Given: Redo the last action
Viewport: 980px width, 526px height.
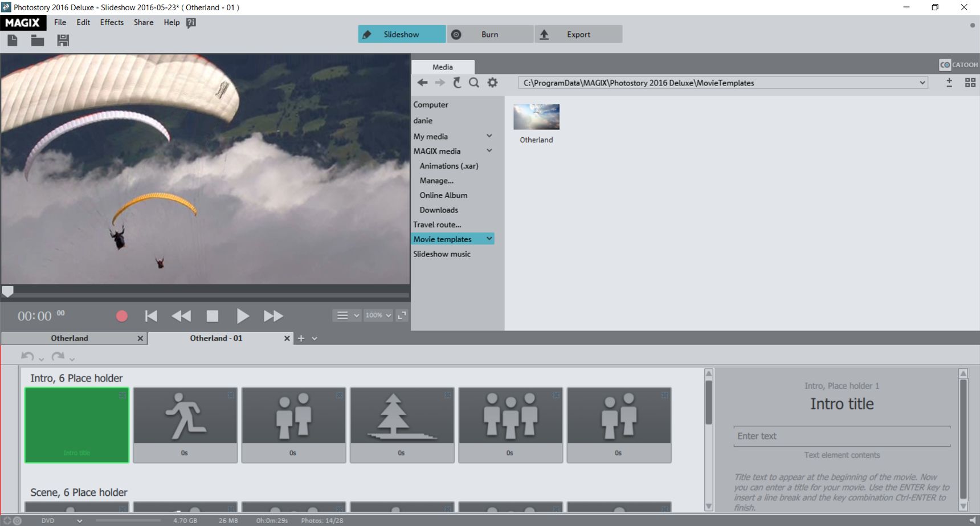Looking at the screenshot, I should (x=58, y=356).
